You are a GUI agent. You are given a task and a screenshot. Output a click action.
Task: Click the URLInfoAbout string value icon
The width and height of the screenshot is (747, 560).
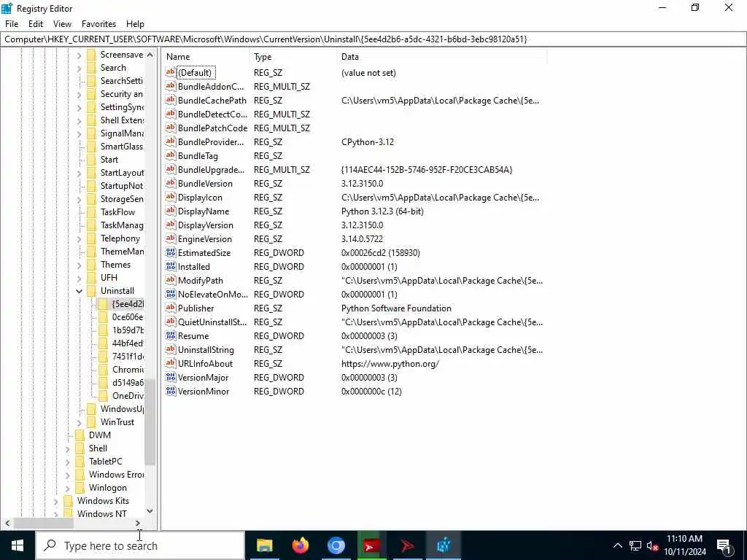click(171, 363)
